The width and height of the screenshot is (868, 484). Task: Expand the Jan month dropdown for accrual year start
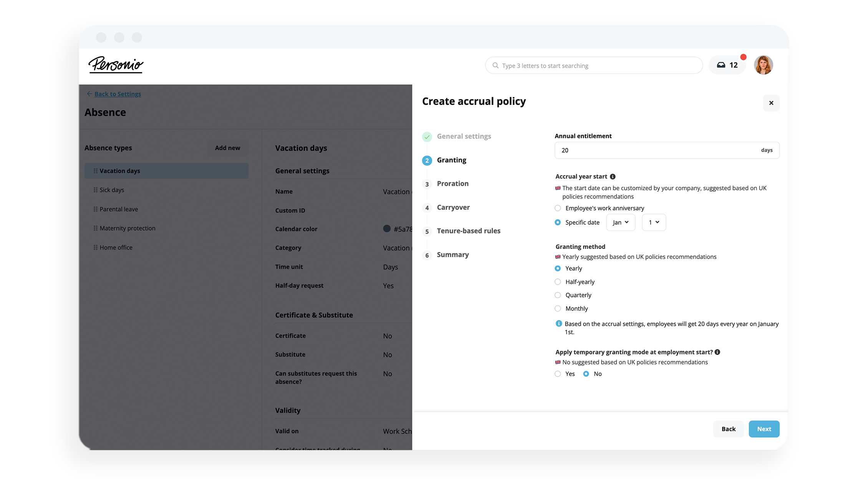click(620, 222)
